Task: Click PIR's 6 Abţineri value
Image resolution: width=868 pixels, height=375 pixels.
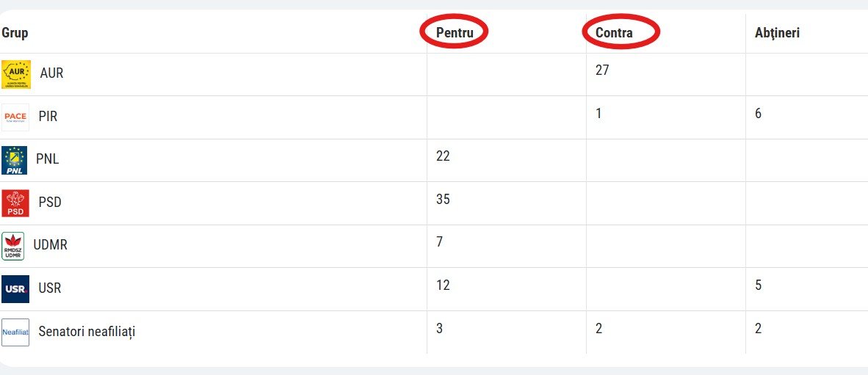Action: pos(759,114)
